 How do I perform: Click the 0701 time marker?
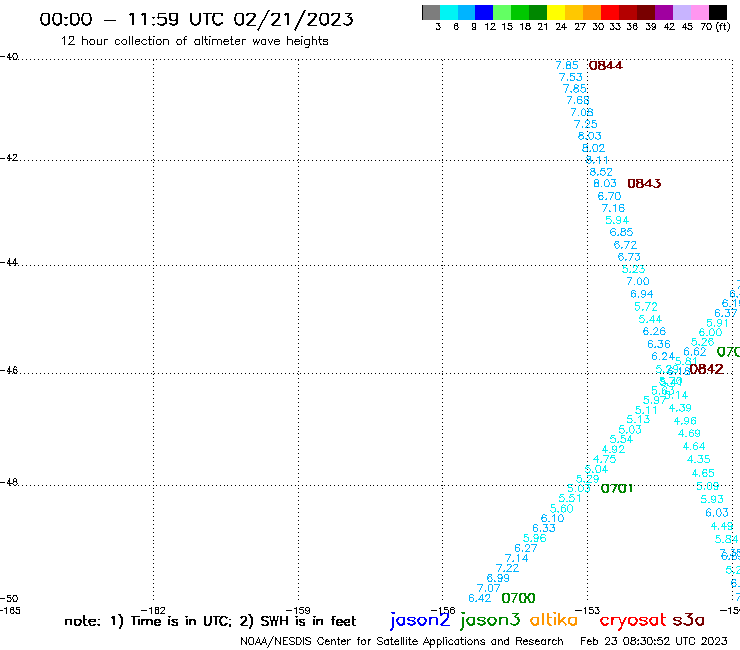click(617, 489)
